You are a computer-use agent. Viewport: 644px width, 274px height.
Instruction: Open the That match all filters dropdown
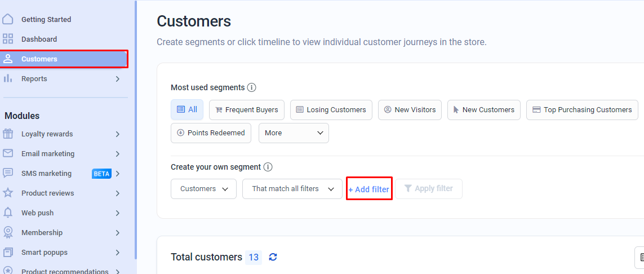coord(292,189)
